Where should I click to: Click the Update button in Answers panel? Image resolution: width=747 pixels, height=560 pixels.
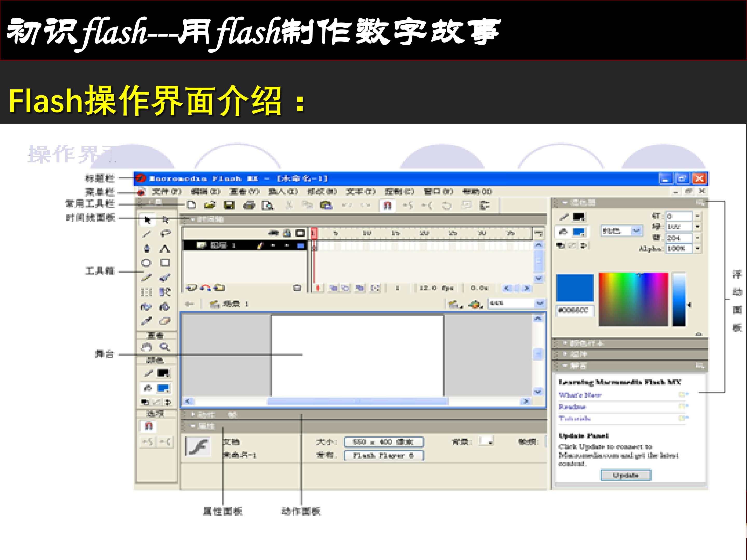click(x=626, y=475)
